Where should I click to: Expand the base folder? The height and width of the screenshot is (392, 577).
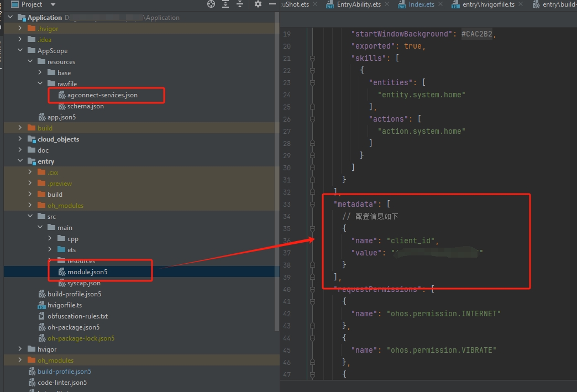click(40, 72)
